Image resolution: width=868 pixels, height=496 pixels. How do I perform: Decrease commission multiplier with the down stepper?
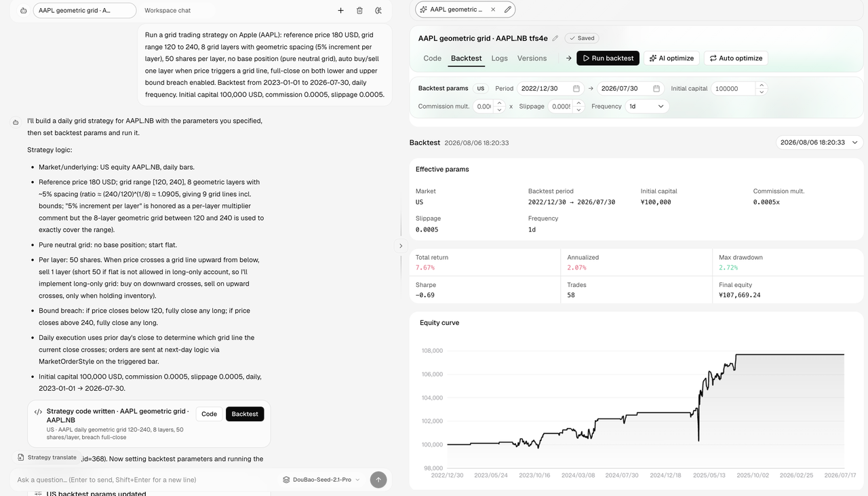[x=499, y=110]
